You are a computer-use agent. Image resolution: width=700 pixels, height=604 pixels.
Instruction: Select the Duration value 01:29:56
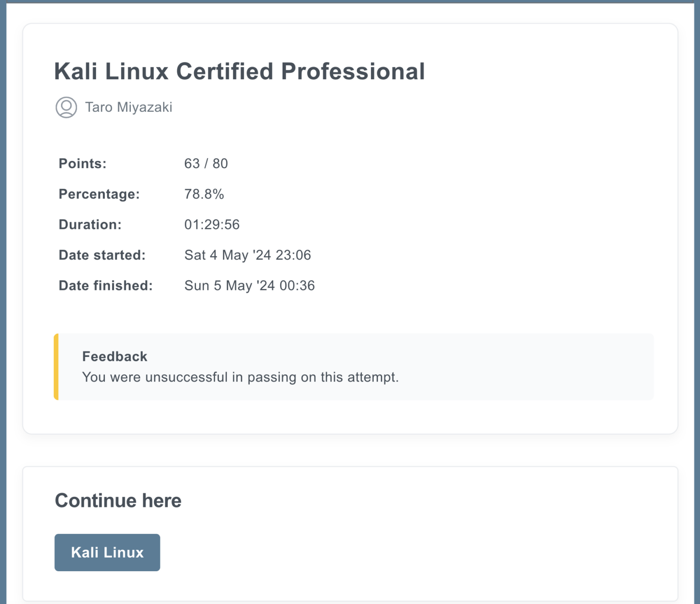pyautogui.click(x=212, y=224)
